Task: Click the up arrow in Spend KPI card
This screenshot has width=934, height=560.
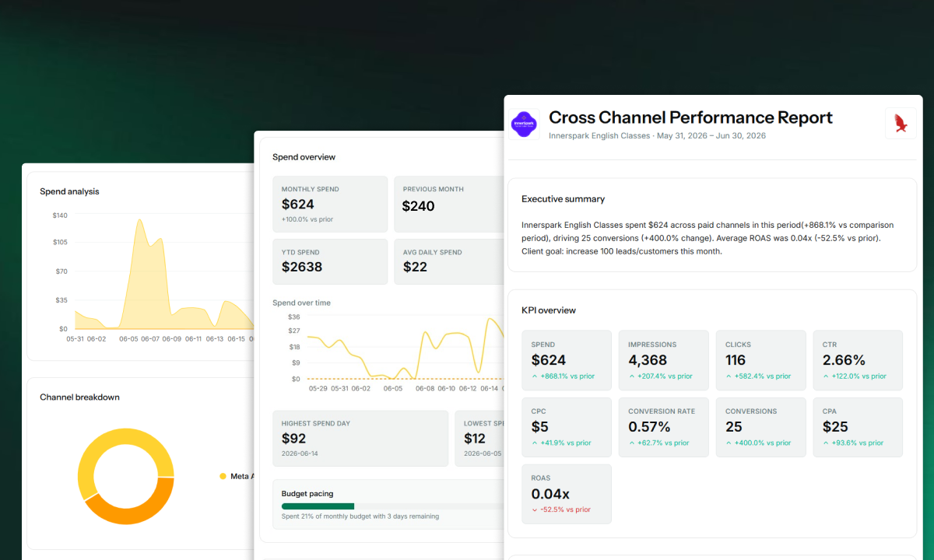Action: point(534,376)
